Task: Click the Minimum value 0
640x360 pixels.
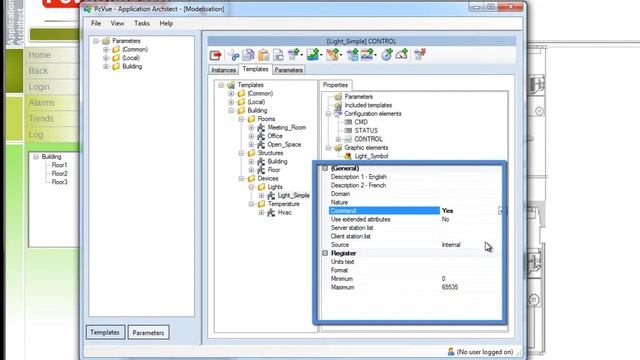Action: [x=443, y=279]
